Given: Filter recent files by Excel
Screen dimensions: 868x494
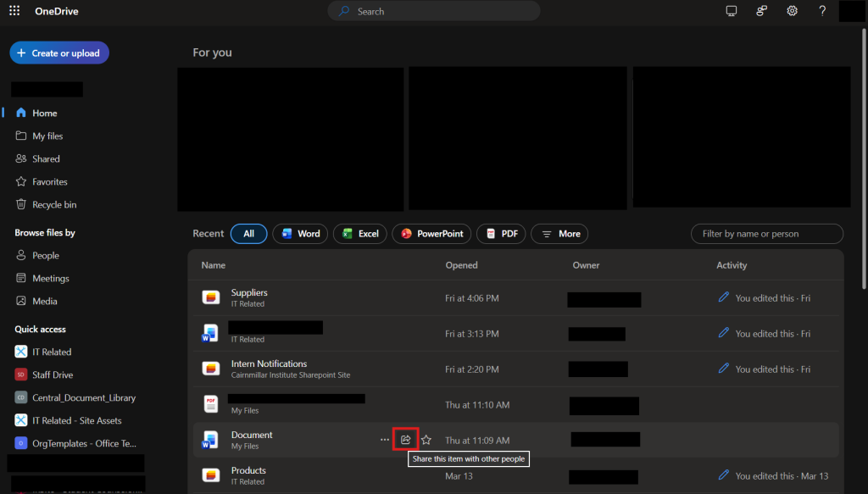Looking at the screenshot, I should click(x=359, y=234).
